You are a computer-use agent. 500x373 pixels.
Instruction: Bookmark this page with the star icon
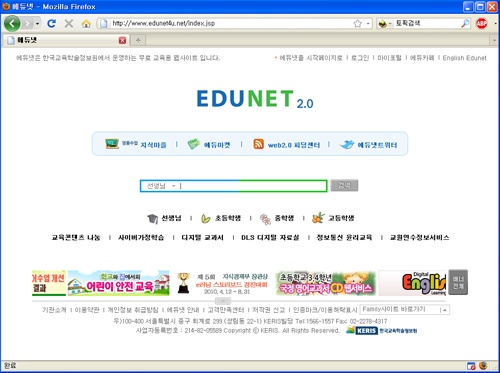coord(357,23)
